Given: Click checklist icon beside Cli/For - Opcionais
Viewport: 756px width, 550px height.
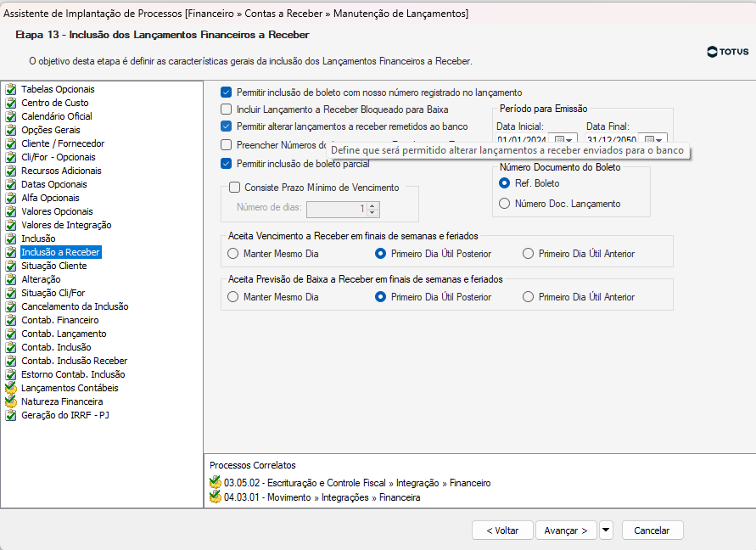Looking at the screenshot, I should [x=11, y=157].
